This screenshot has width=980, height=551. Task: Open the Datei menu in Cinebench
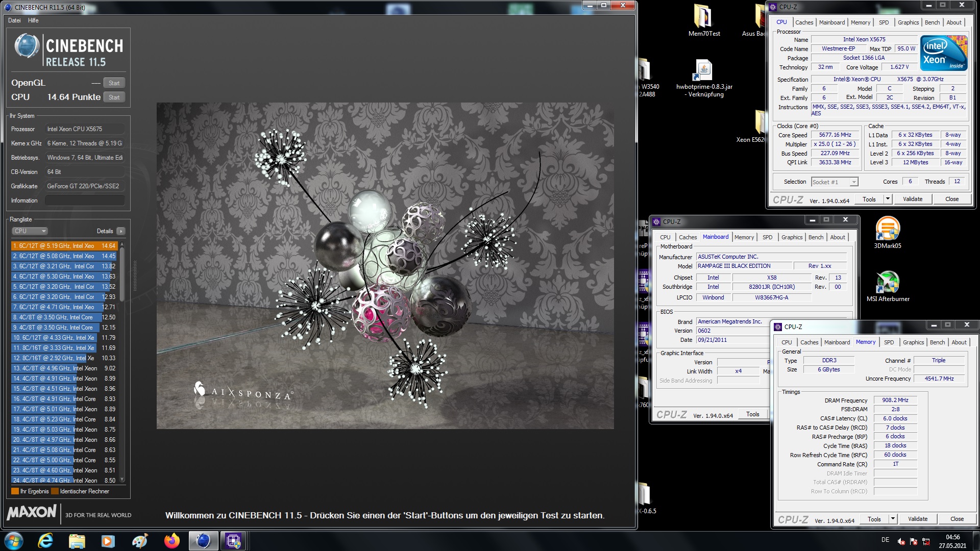pyautogui.click(x=14, y=20)
